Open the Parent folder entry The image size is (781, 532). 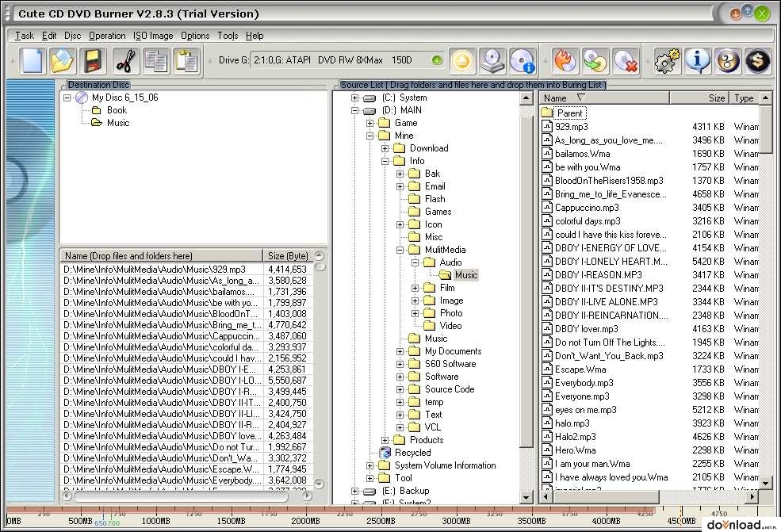tap(569, 113)
